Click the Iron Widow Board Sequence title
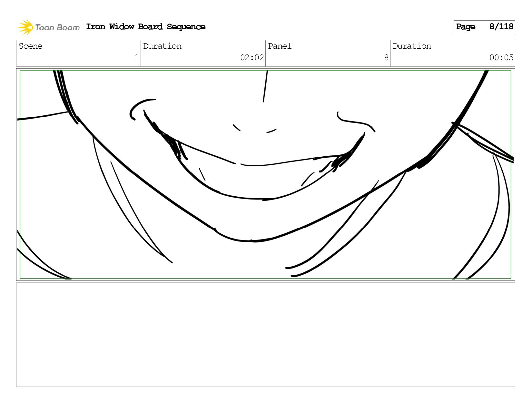The image size is (532, 411). coord(146,27)
